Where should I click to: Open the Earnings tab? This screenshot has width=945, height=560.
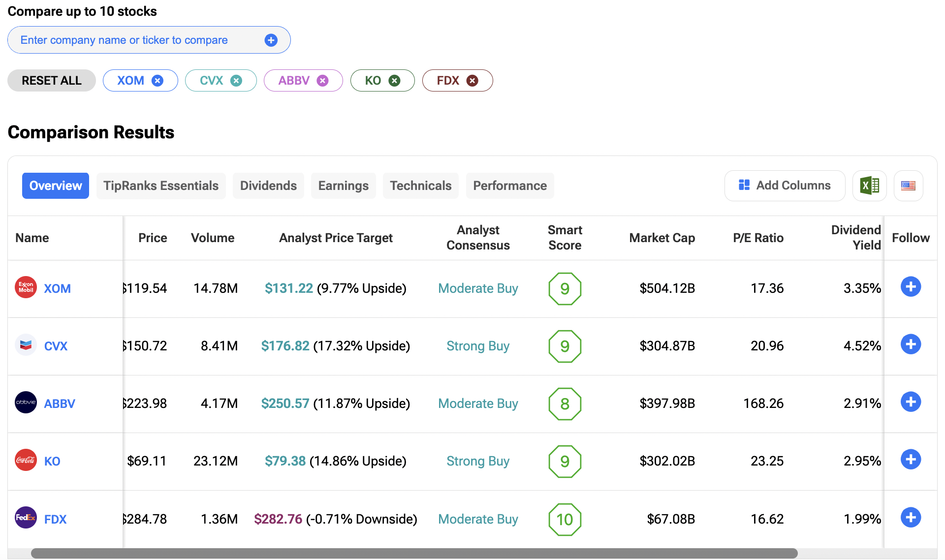pos(344,186)
